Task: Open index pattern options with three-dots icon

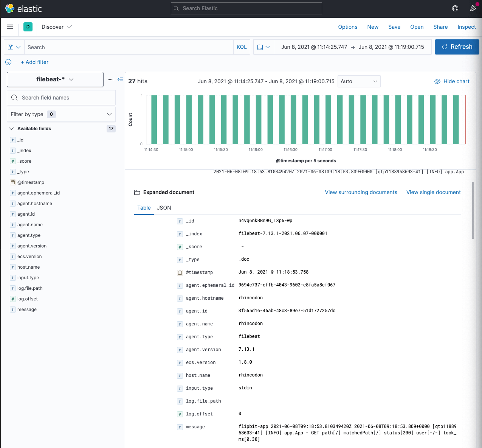Action: 111,79
